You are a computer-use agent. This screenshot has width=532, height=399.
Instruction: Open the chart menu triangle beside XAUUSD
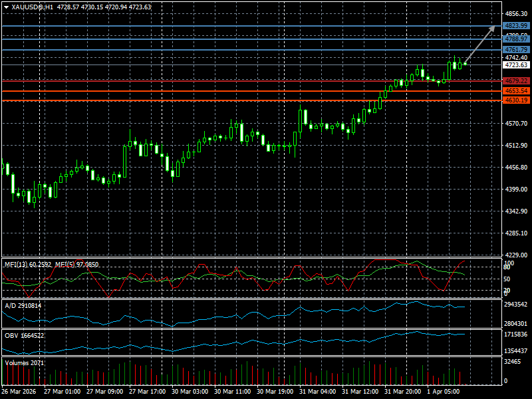click(x=6, y=7)
